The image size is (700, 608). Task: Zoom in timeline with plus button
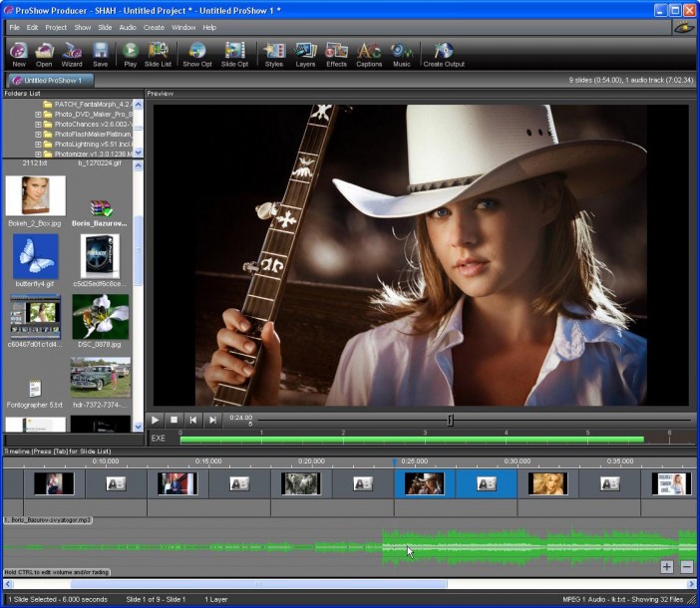[x=667, y=566]
